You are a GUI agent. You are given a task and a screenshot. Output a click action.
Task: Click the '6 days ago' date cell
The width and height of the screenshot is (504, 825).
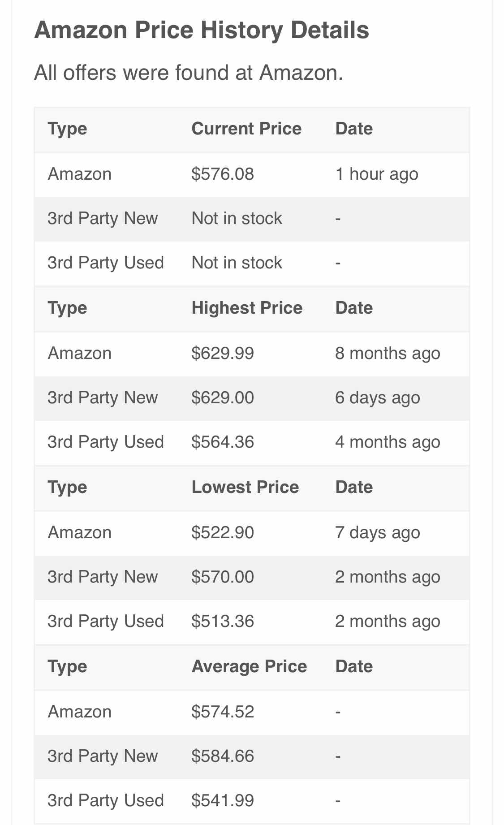tap(377, 398)
